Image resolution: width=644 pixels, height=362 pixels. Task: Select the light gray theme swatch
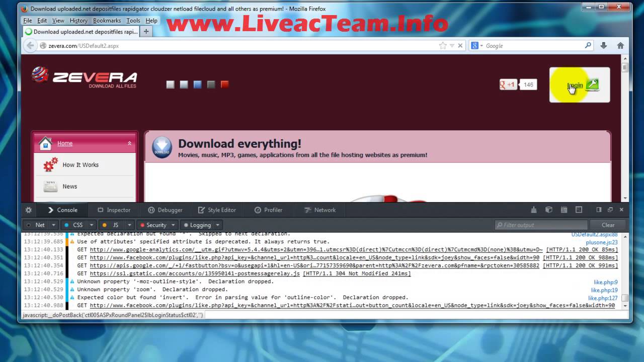coord(171,84)
